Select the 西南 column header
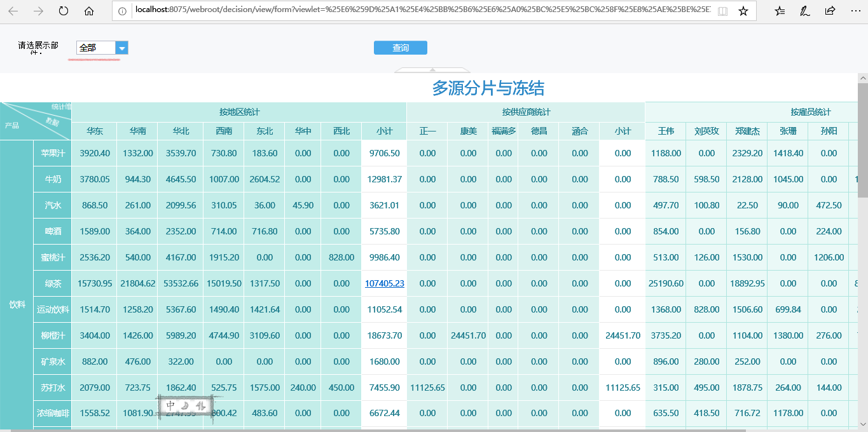868x432 pixels. (224, 131)
